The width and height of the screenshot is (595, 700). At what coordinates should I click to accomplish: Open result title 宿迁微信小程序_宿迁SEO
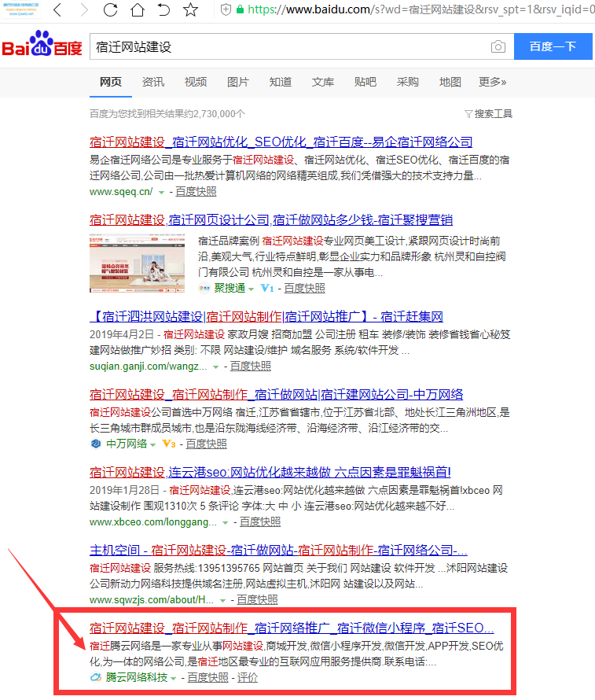click(x=292, y=628)
